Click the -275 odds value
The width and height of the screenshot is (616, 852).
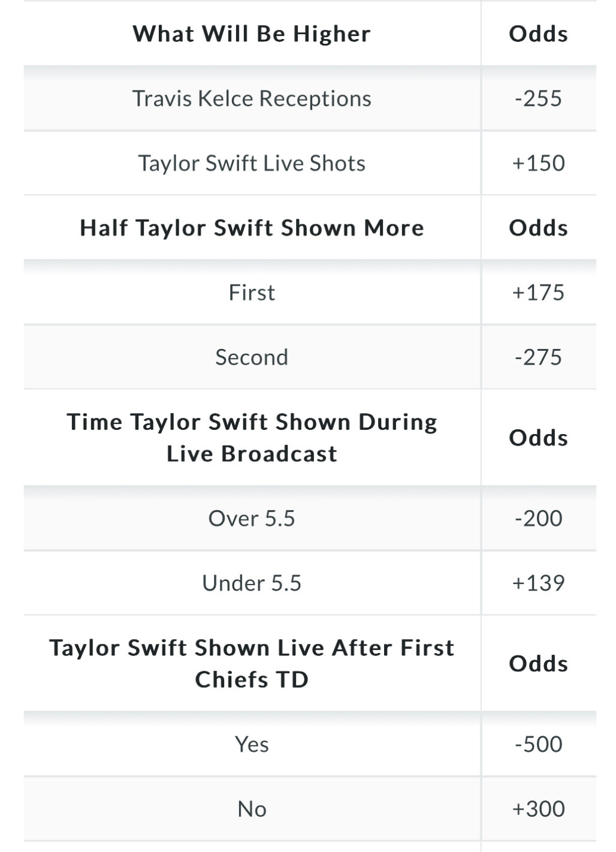538,357
